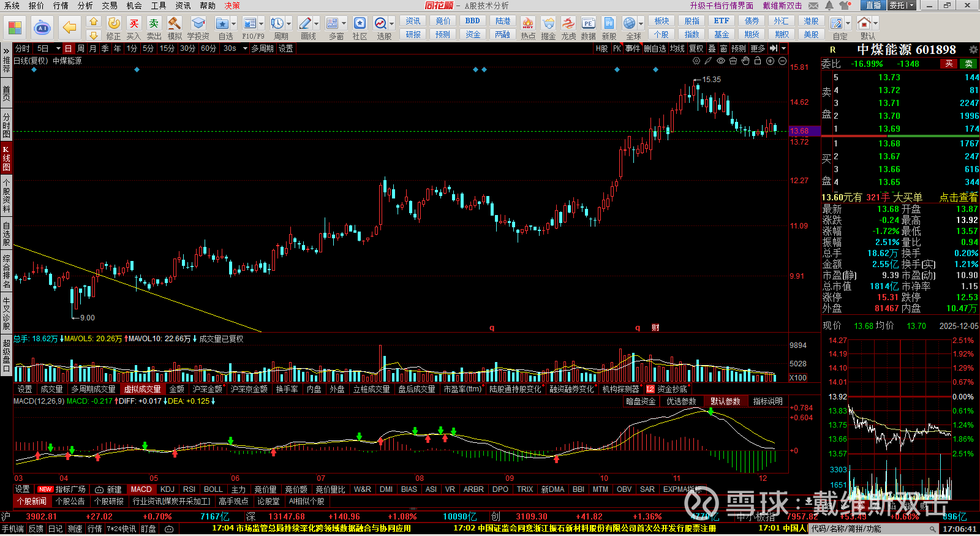Click the AI robot assistant icon
980x536 pixels.
tap(42, 28)
